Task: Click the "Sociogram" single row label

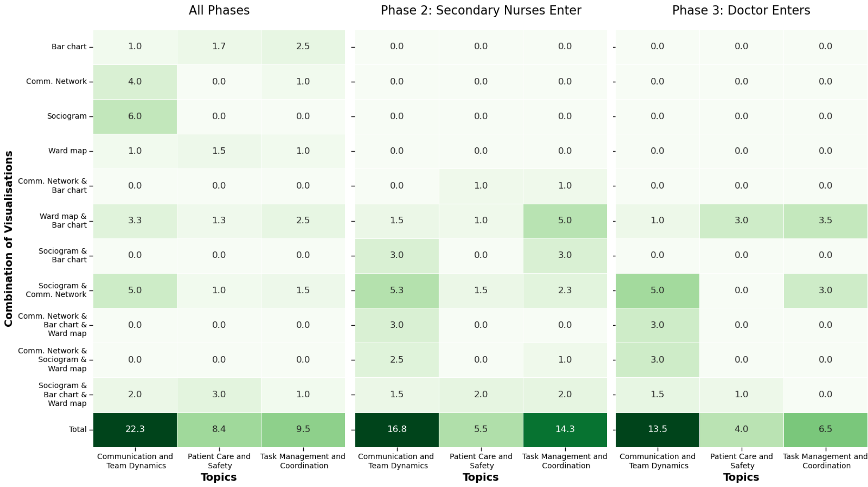Action: coord(67,116)
